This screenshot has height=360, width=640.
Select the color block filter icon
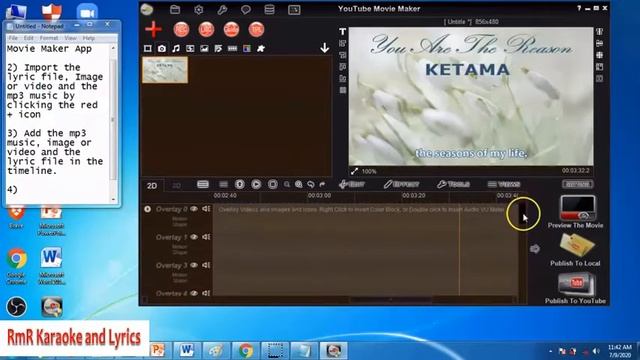pos(247,49)
